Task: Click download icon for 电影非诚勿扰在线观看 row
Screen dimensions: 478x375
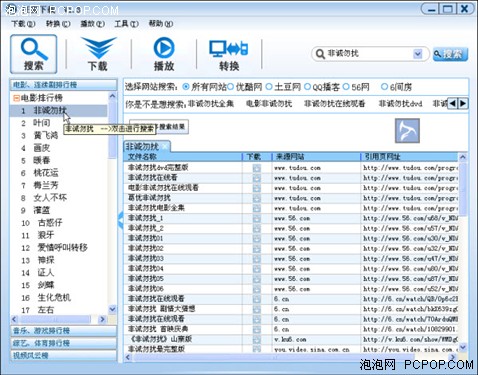Action: tap(257, 188)
